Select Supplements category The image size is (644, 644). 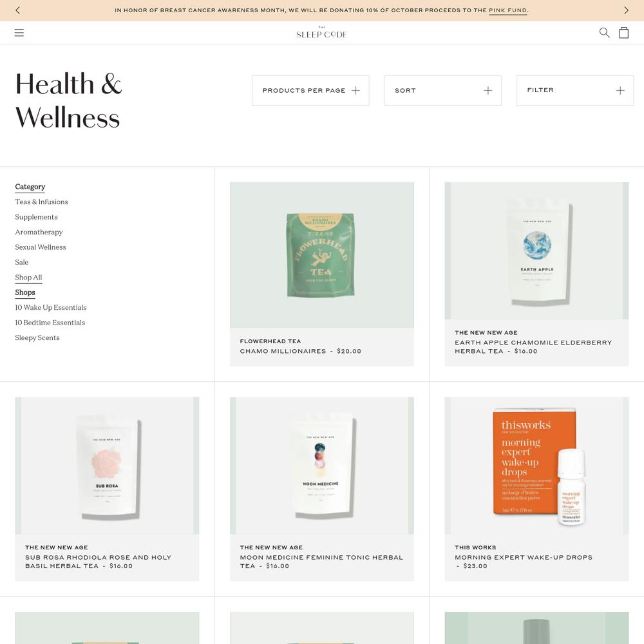pyautogui.click(x=36, y=217)
